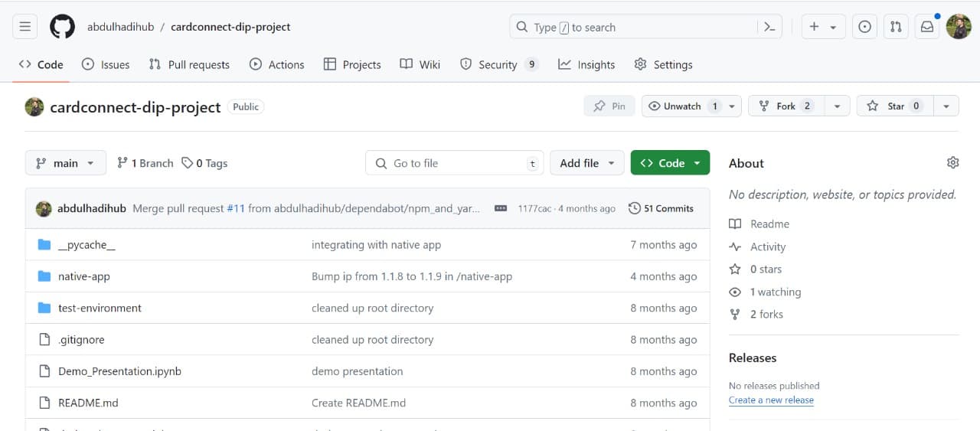
Task: View the 51 Commits history
Action: pyautogui.click(x=661, y=208)
